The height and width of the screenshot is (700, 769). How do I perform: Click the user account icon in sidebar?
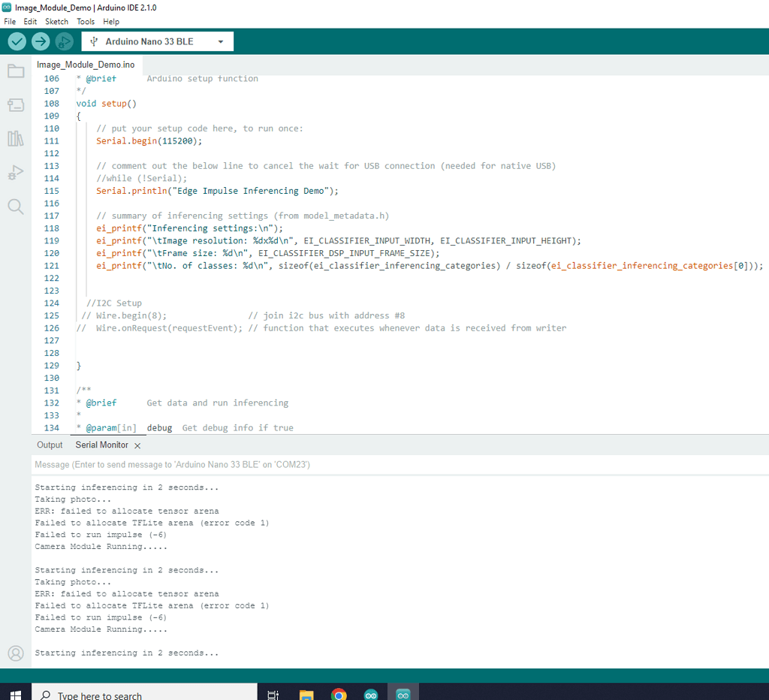coord(15,653)
